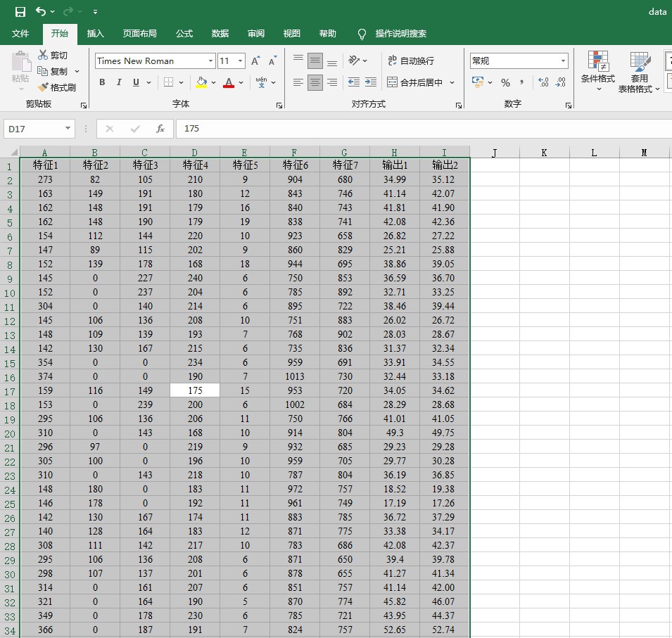This screenshot has height=638, width=672.
Task: Toggle italic formatting
Action: point(119,82)
